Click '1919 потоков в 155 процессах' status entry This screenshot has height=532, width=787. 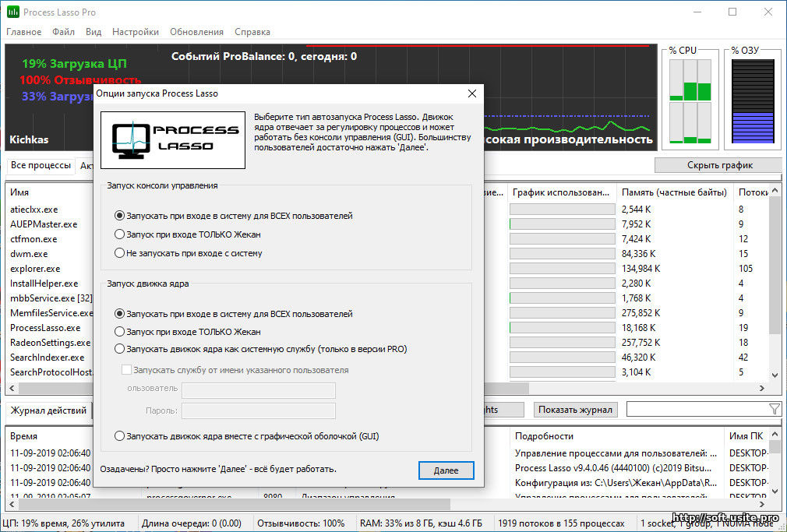561,523
